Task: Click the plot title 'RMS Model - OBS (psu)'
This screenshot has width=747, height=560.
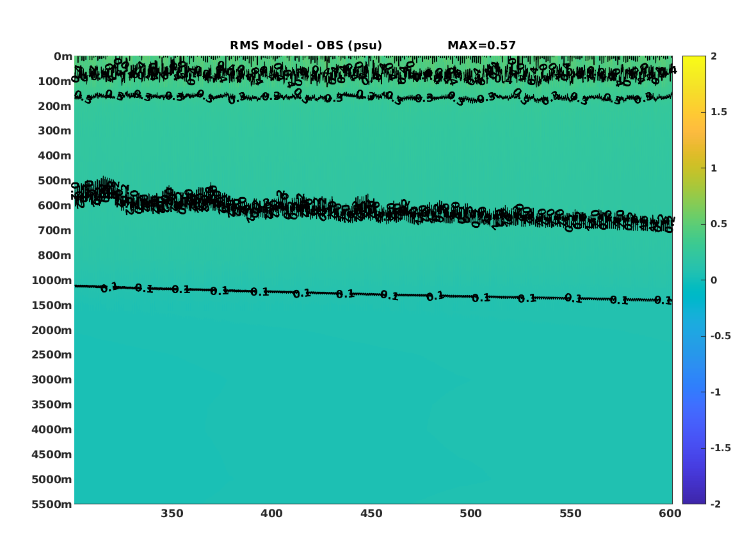Action: pyautogui.click(x=306, y=45)
